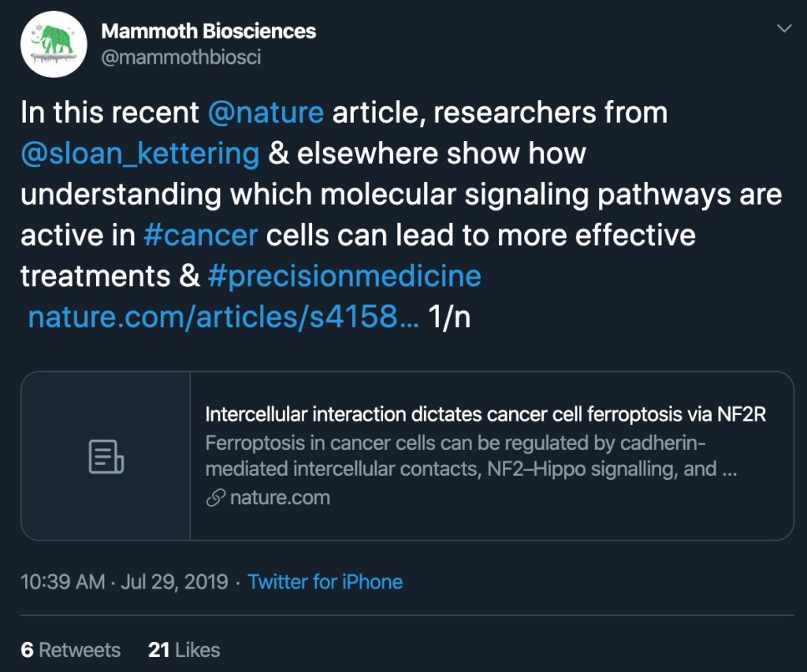The height and width of the screenshot is (672, 807).
Task: Open the @nature mention
Action: (266, 112)
